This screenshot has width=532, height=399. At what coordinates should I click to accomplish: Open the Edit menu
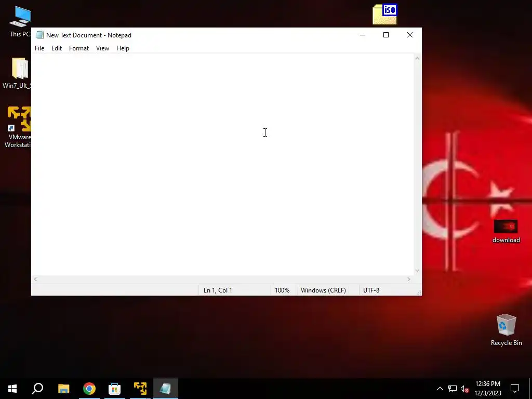(56, 48)
